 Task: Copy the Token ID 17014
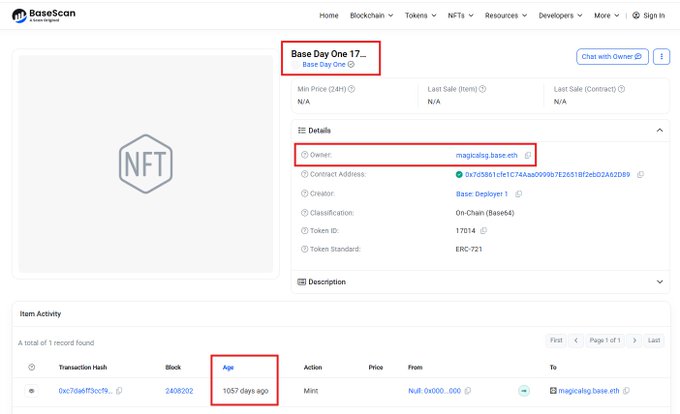(484, 231)
